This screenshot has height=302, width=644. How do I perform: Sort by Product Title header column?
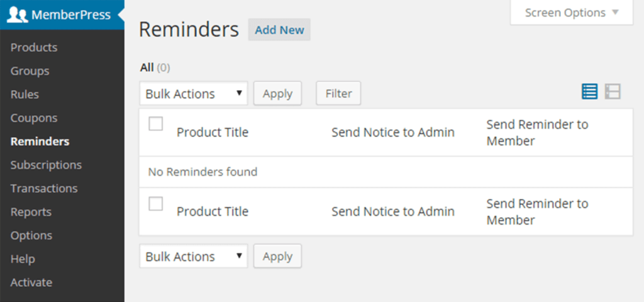point(213,132)
